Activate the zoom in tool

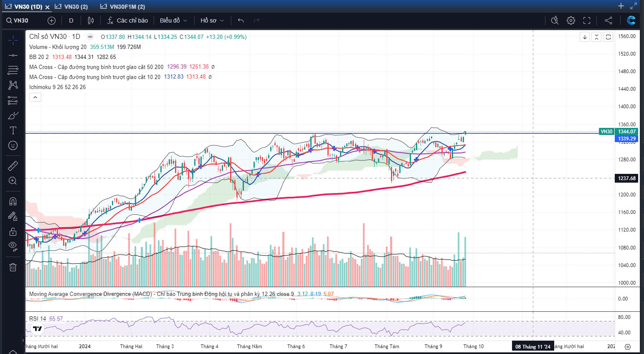point(13,181)
